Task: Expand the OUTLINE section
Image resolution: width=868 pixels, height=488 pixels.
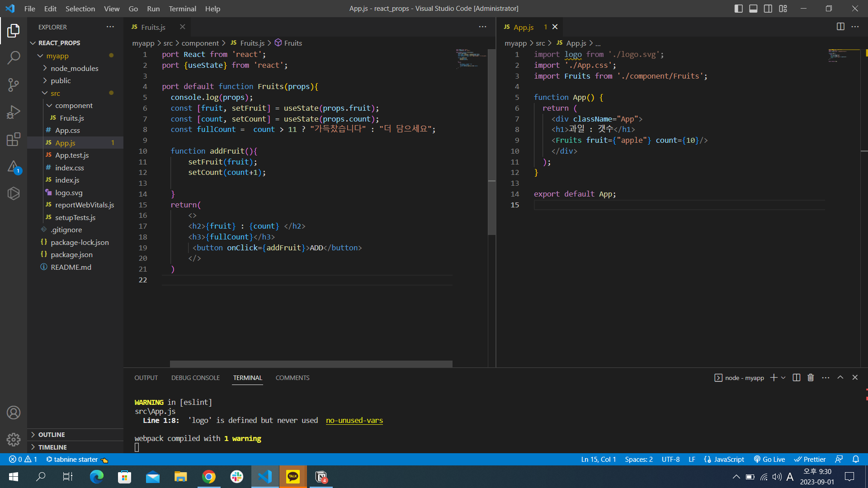Action: pyautogui.click(x=52, y=435)
